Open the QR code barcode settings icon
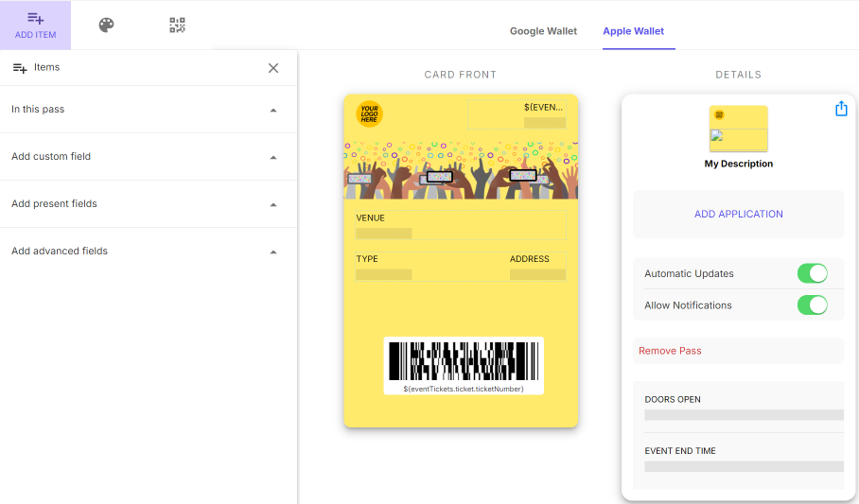This screenshot has width=859, height=504. point(177,26)
